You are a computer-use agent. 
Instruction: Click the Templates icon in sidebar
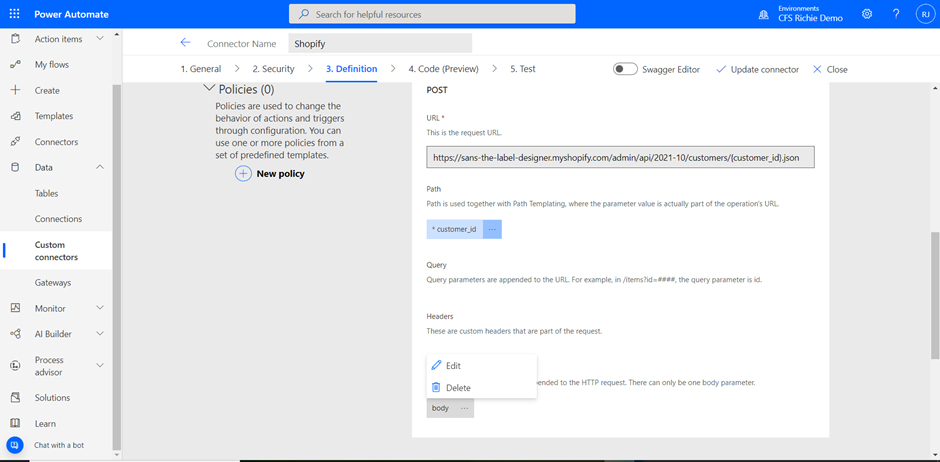(x=16, y=116)
